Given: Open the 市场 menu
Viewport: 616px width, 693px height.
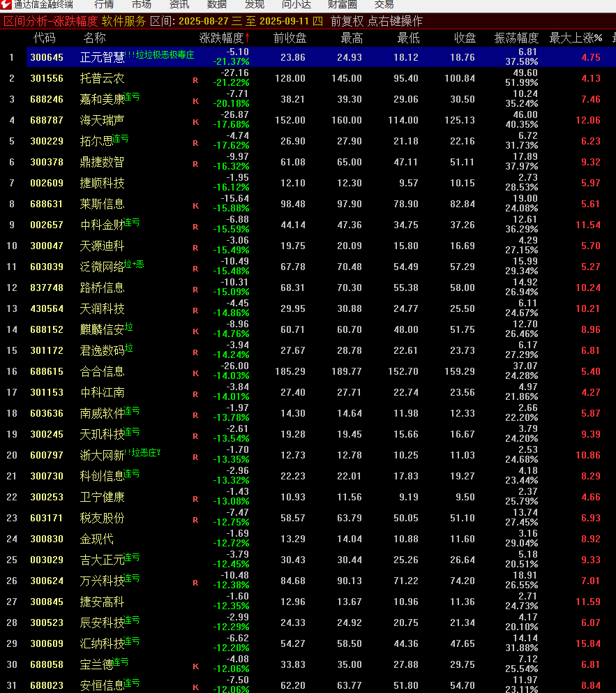Looking at the screenshot, I should coord(142,4).
